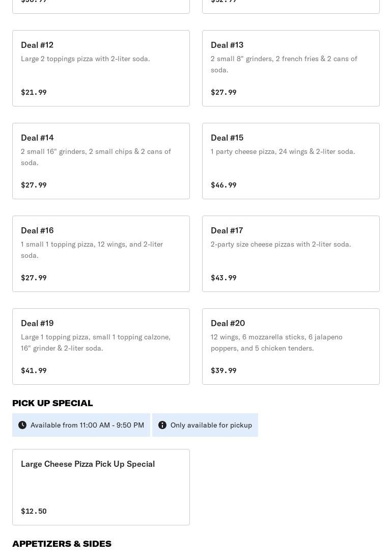The height and width of the screenshot is (557, 392).
Task: Click the Deal #20 title text
Action: pos(228,323)
